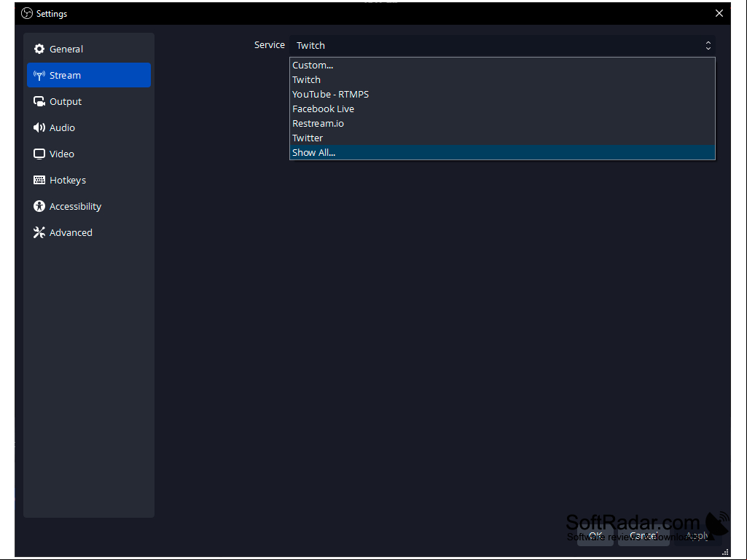Open the Accessibility person icon
747x560 pixels.
[x=39, y=206]
